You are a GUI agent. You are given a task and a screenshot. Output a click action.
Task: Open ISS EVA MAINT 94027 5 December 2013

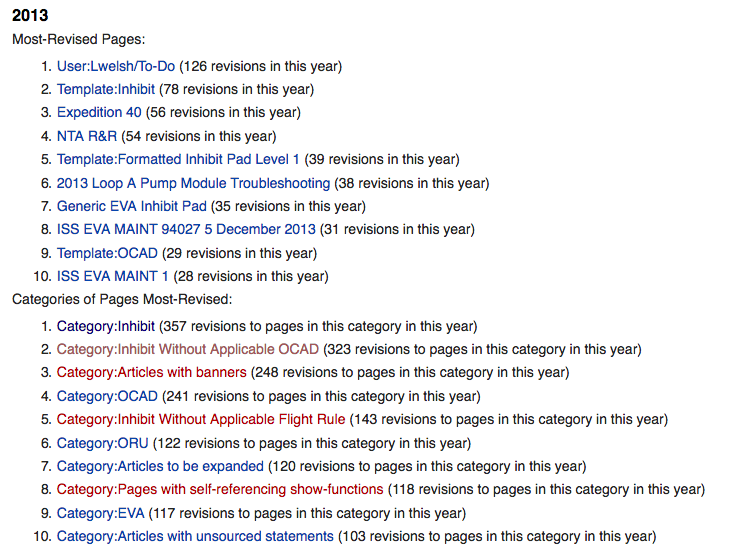186,229
